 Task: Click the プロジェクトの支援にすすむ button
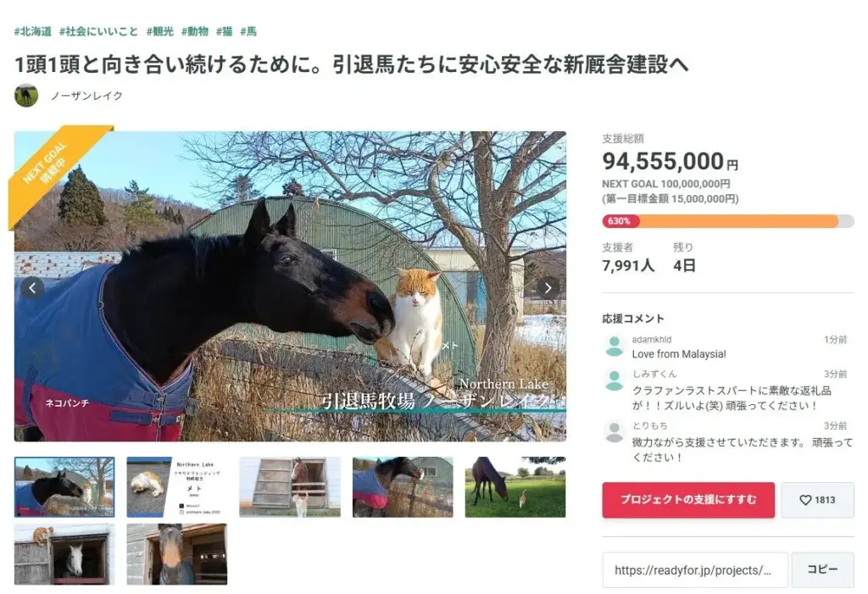(x=688, y=500)
